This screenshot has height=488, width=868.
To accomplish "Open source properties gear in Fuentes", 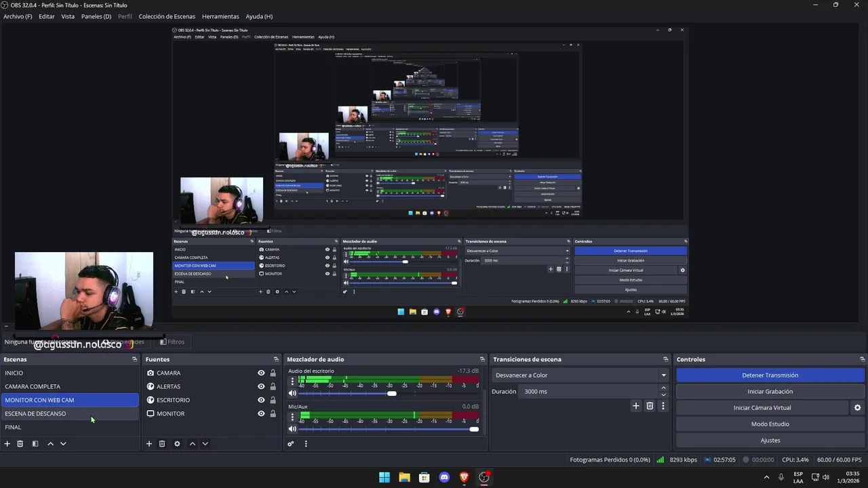I will click(177, 444).
